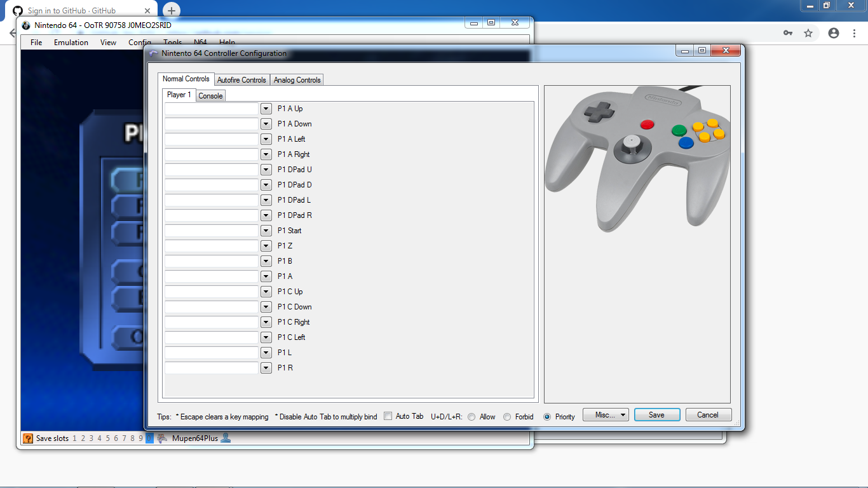Expand dropdown for P1 Start

[x=266, y=231]
